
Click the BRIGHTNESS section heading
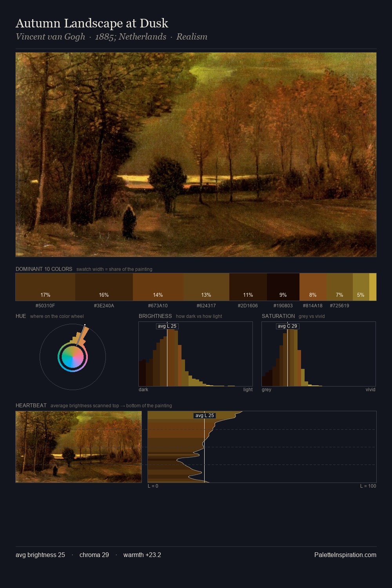coord(155,316)
